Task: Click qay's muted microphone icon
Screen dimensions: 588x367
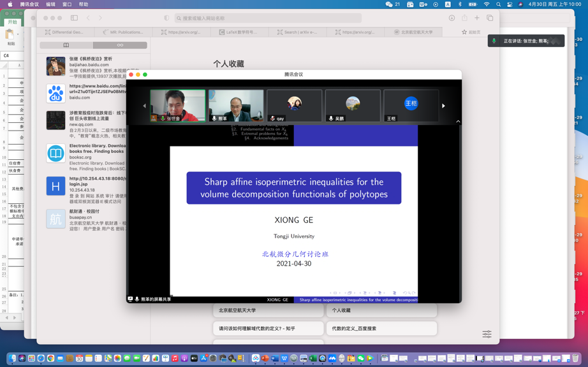Action: tap(273, 119)
